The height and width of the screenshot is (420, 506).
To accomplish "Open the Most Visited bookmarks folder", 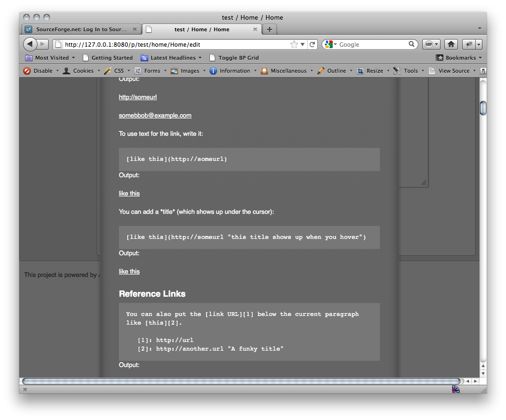I will coord(52,58).
